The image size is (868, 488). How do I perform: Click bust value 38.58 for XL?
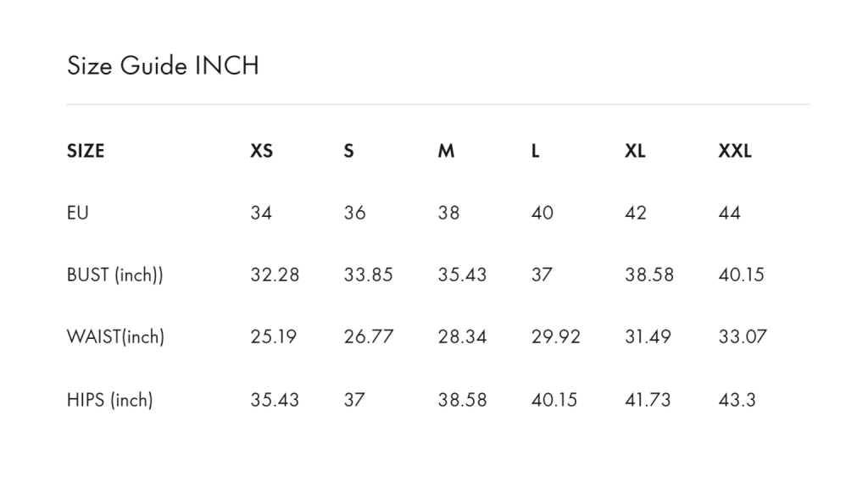(x=648, y=275)
